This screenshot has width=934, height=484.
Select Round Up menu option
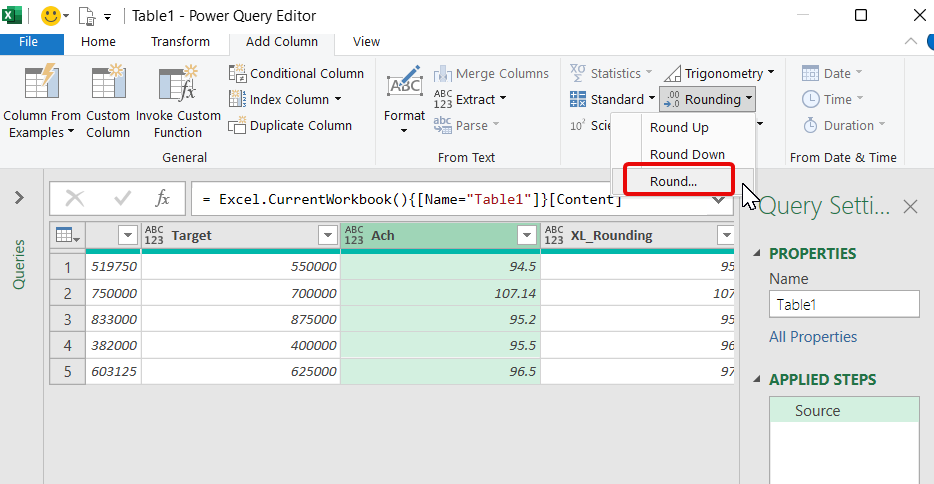pyautogui.click(x=679, y=127)
